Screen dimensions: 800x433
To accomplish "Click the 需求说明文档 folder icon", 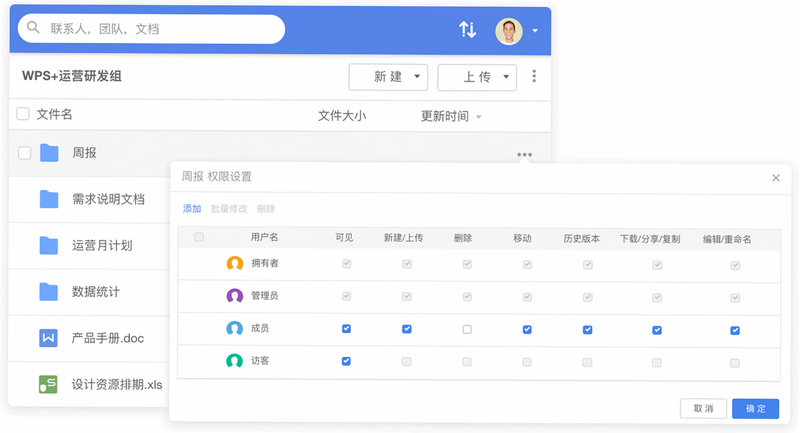I will point(49,199).
